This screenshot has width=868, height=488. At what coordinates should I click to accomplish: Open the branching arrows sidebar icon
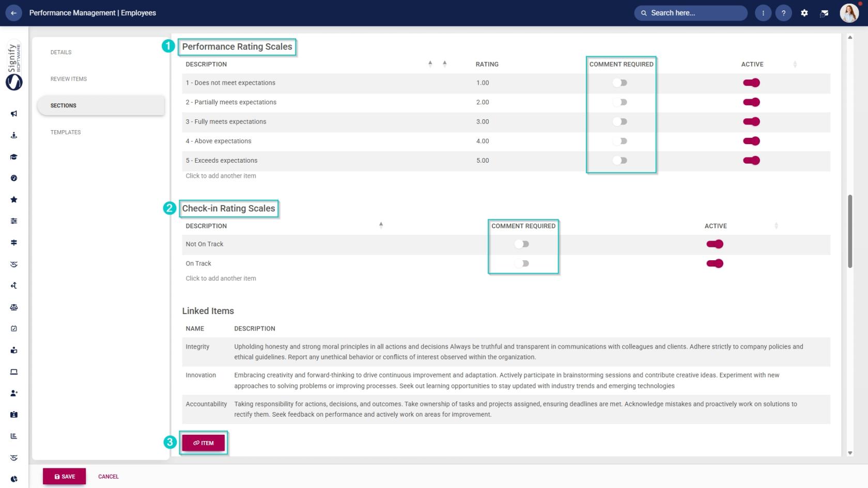click(x=14, y=286)
